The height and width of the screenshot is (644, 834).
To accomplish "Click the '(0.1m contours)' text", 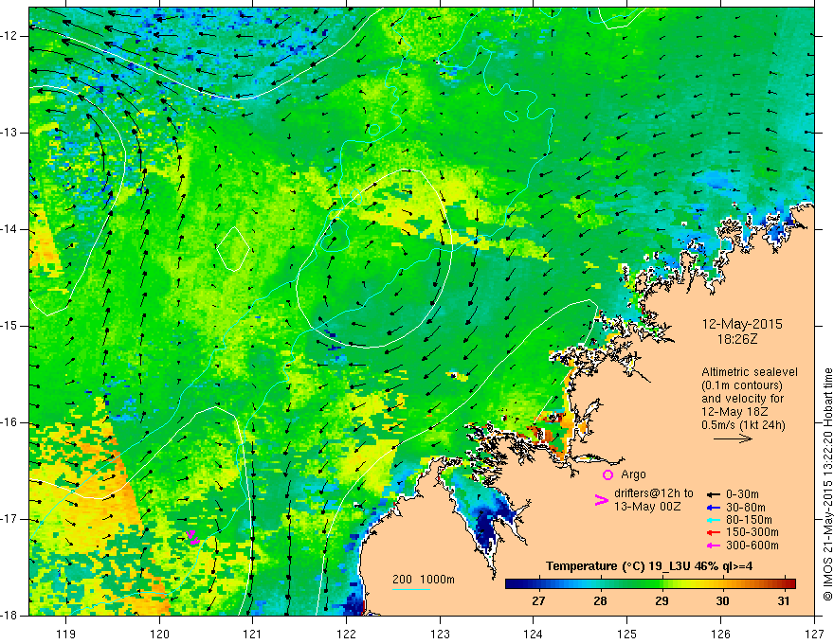I will coord(742,385).
